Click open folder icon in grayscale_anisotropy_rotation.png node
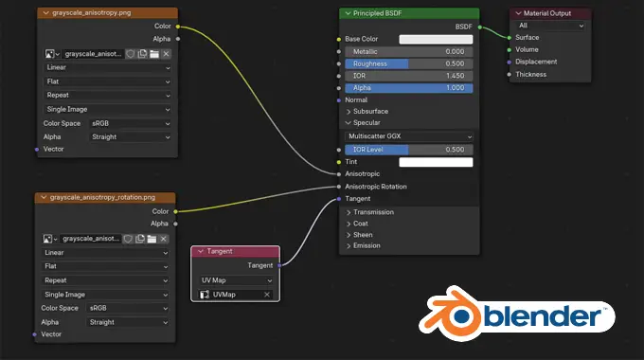Screen dimensions: 644x360 152,239
